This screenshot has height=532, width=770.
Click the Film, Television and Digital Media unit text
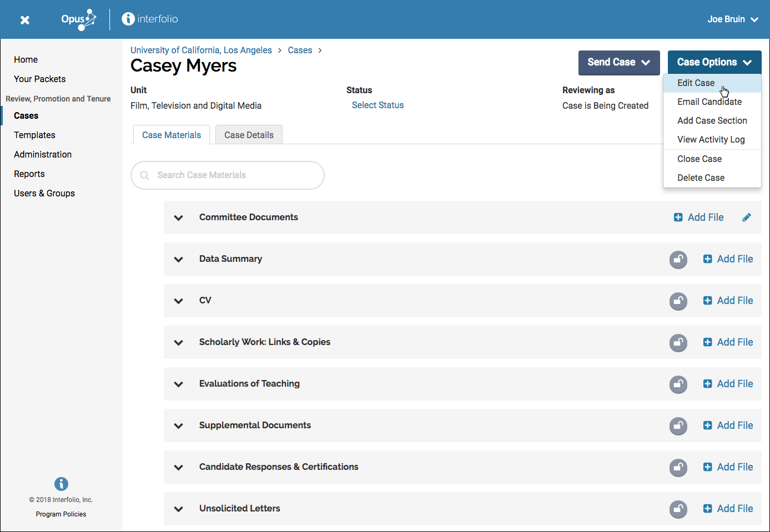196,106
